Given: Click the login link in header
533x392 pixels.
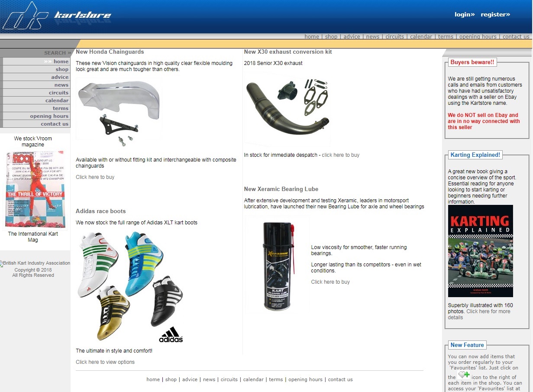Looking at the screenshot, I should pos(465,14).
